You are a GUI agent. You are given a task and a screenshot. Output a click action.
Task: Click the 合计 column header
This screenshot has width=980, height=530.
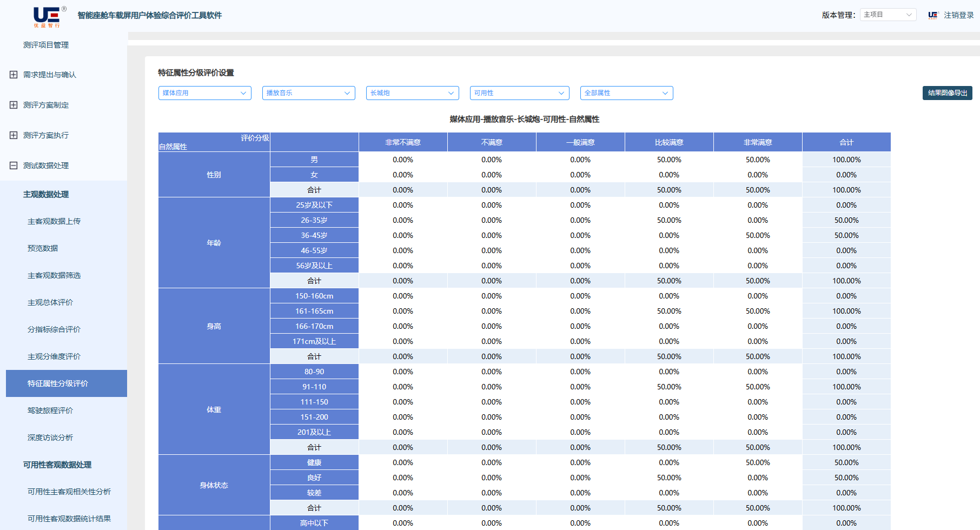(x=846, y=142)
